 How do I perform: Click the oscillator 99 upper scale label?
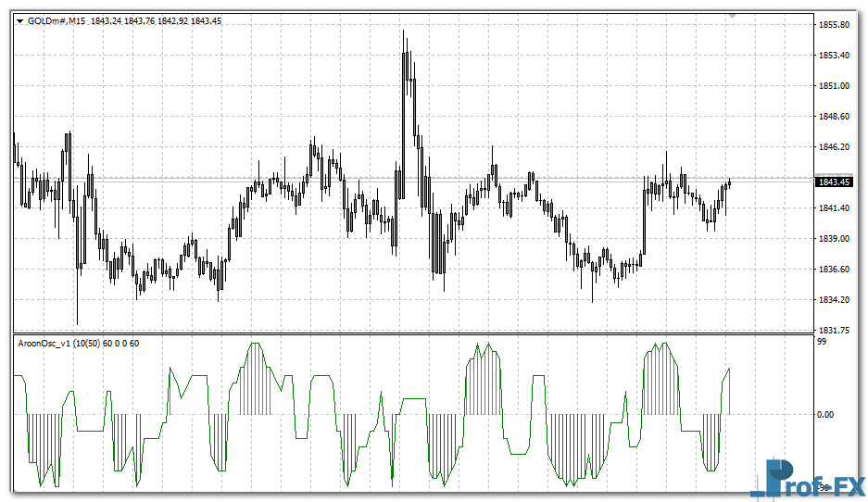(x=821, y=343)
